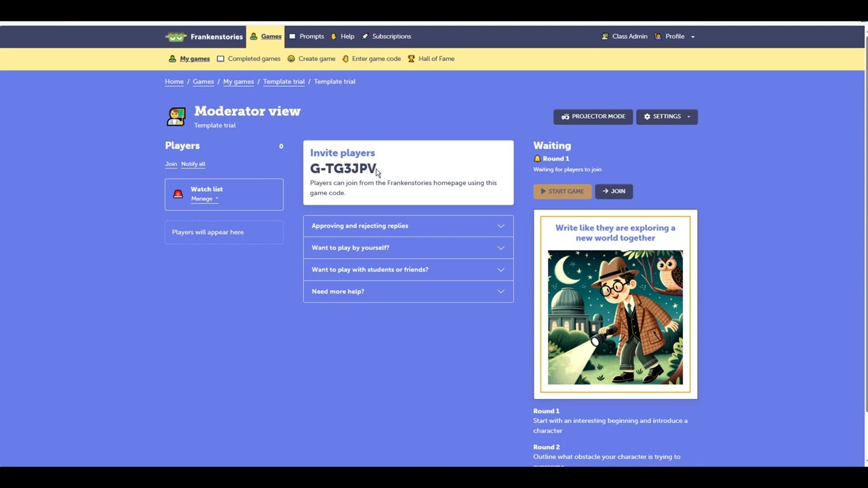Click the Home breadcrumb link
This screenshot has height=488, width=868.
coord(174,81)
